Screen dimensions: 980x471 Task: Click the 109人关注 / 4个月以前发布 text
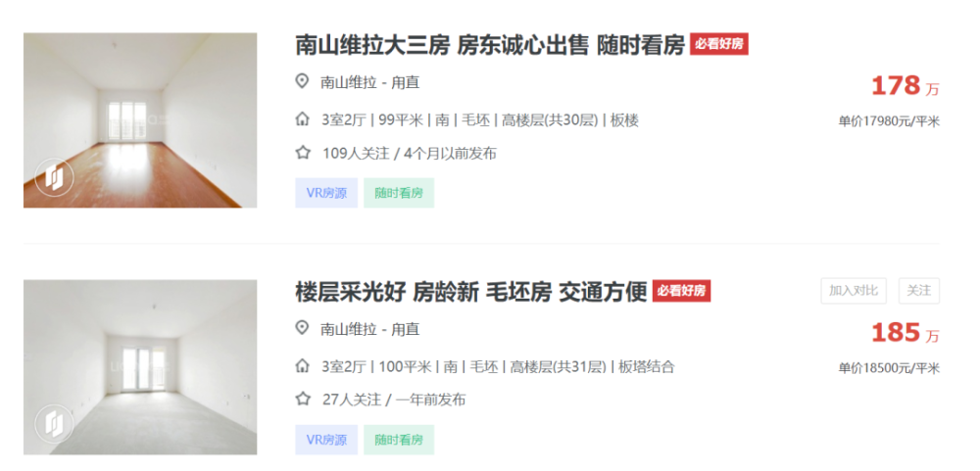pyautogui.click(x=410, y=153)
